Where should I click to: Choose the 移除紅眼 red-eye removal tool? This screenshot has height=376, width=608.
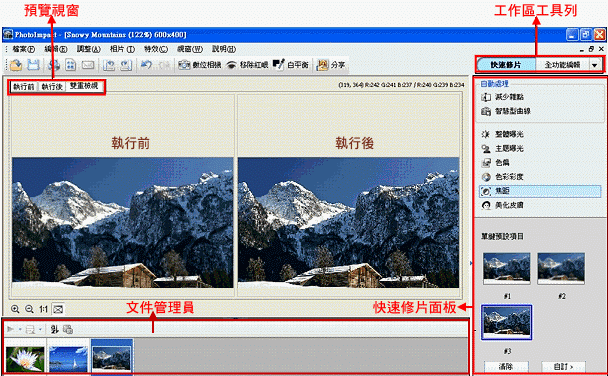coord(247,65)
